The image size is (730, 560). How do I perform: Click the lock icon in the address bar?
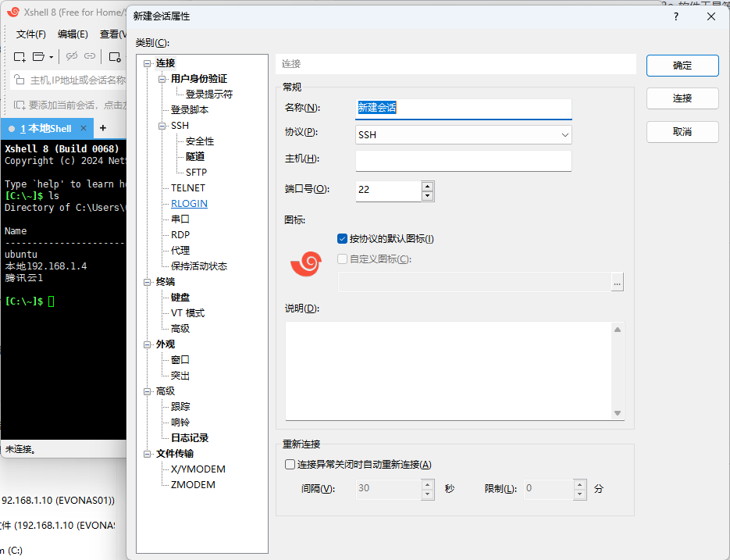tap(17, 78)
